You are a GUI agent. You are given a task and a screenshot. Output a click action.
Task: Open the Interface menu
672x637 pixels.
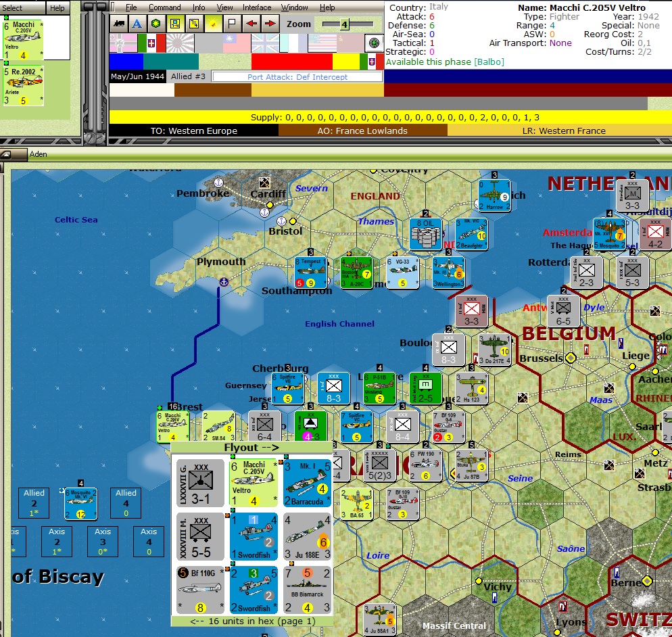(257, 7)
